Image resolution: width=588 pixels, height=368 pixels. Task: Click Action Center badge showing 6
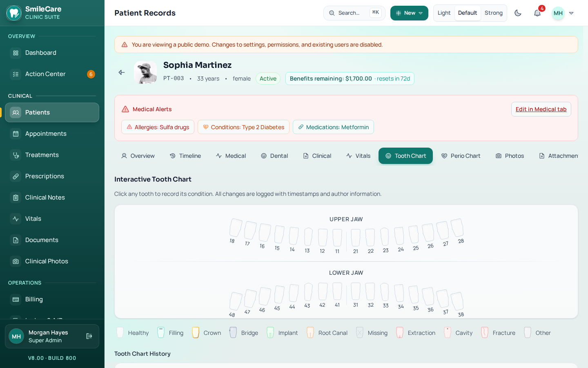pyautogui.click(x=91, y=74)
